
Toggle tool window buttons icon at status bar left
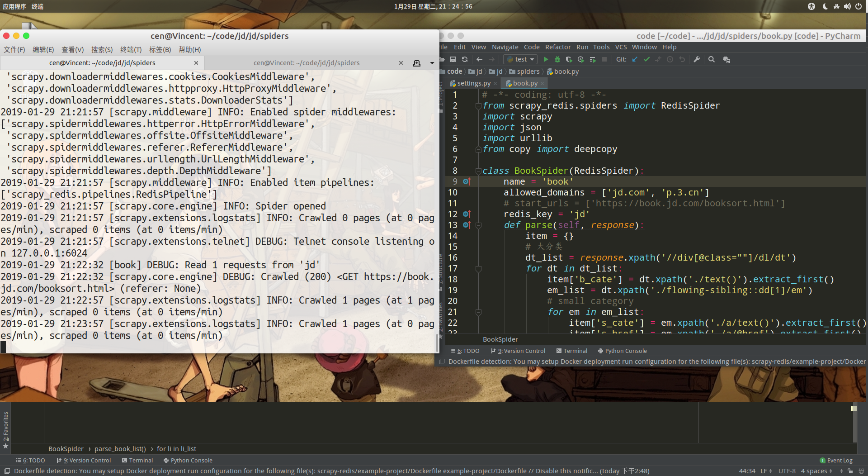(6, 471)
